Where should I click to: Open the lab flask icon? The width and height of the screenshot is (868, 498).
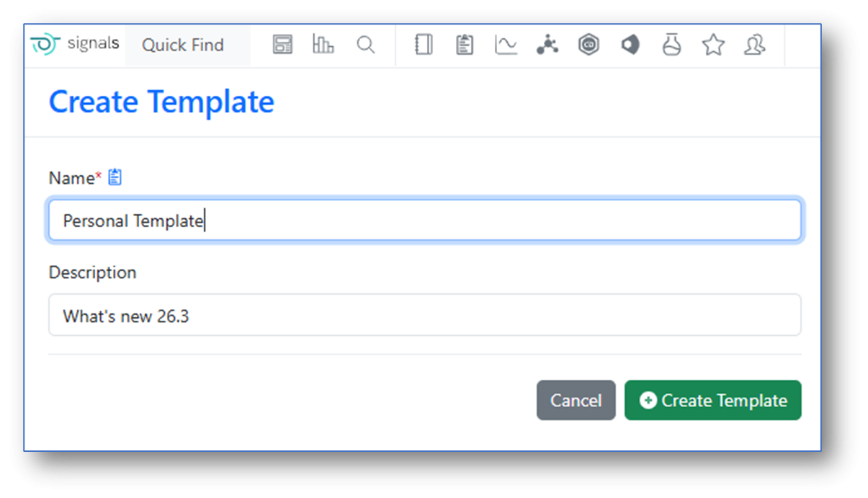(x=671, y=45)
